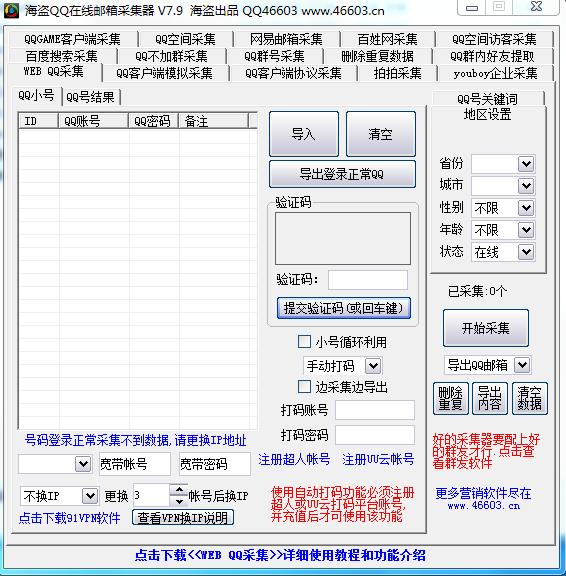Screen dimensions: 566x576
Task: Open QQ客户端模拟采集 tab
Action: 165,73
